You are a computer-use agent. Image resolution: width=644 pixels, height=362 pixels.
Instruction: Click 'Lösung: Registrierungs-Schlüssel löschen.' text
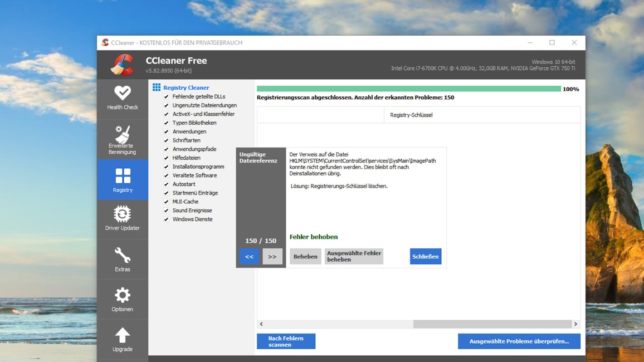pyautogui.click(x=339, y=187)
